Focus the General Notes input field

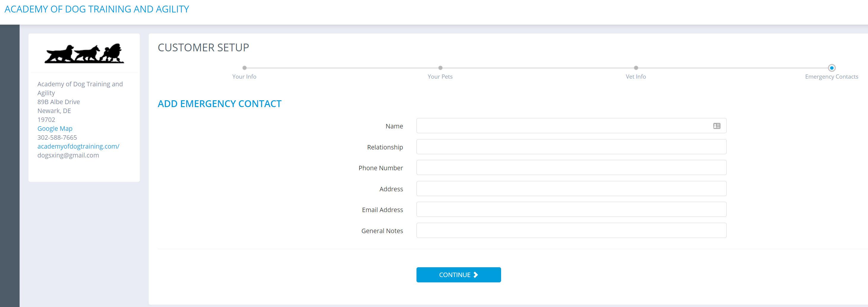(x=571, y=230)
